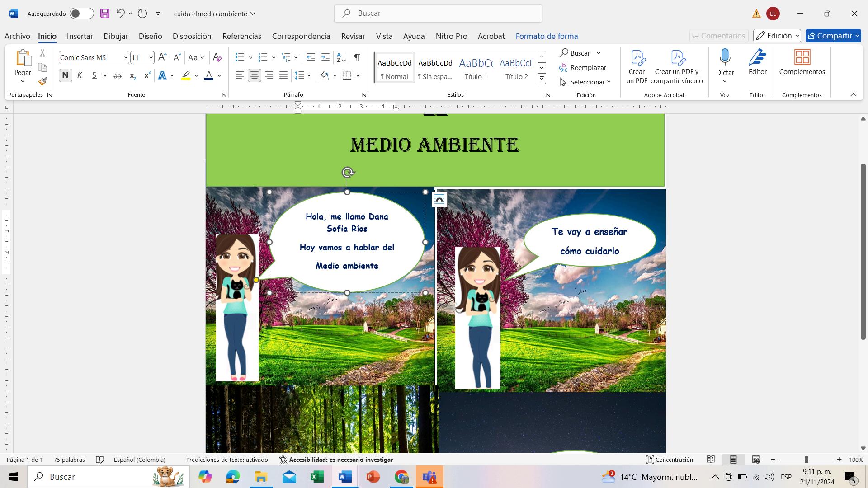Select the Dictar microphone icon
The width and height of the screenshot is (868, 488).
coord(725,57)
